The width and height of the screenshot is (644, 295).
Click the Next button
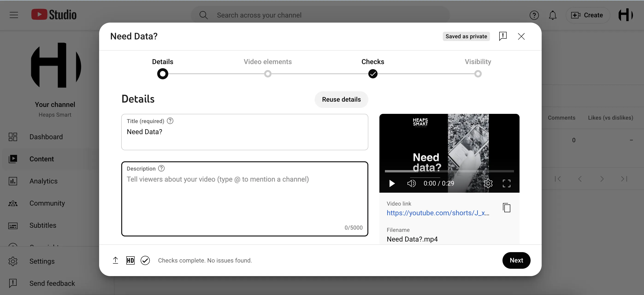(516, 260)
